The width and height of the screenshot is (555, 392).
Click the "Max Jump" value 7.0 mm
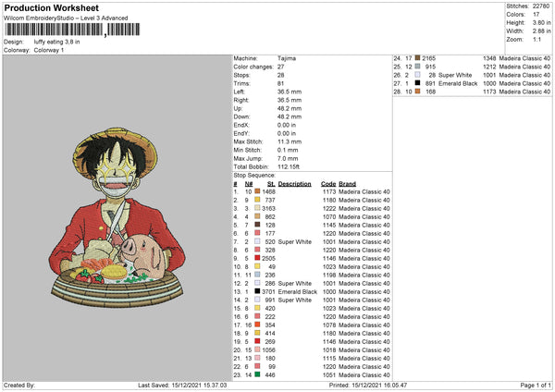coord(288,158)
